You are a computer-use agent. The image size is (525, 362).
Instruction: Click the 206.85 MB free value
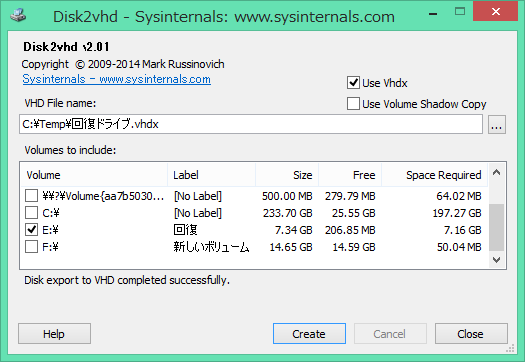pyautogui.click(x=350, y=230)
